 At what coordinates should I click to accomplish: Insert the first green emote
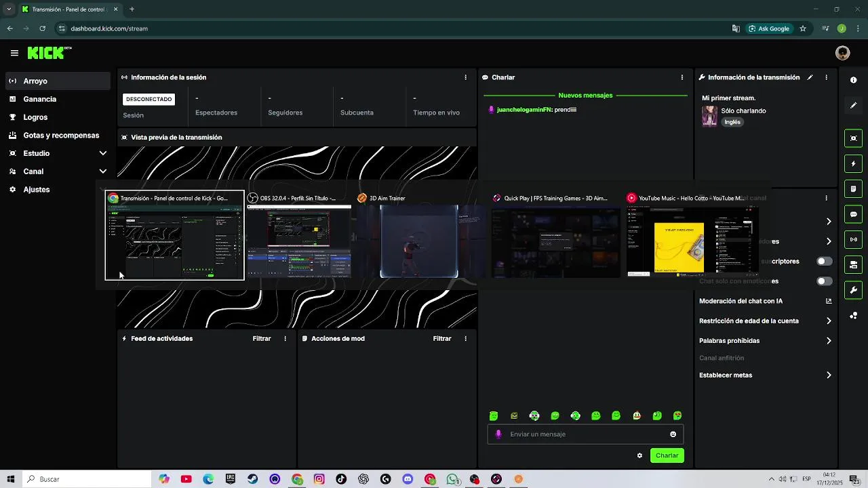(x=494, y=416)
